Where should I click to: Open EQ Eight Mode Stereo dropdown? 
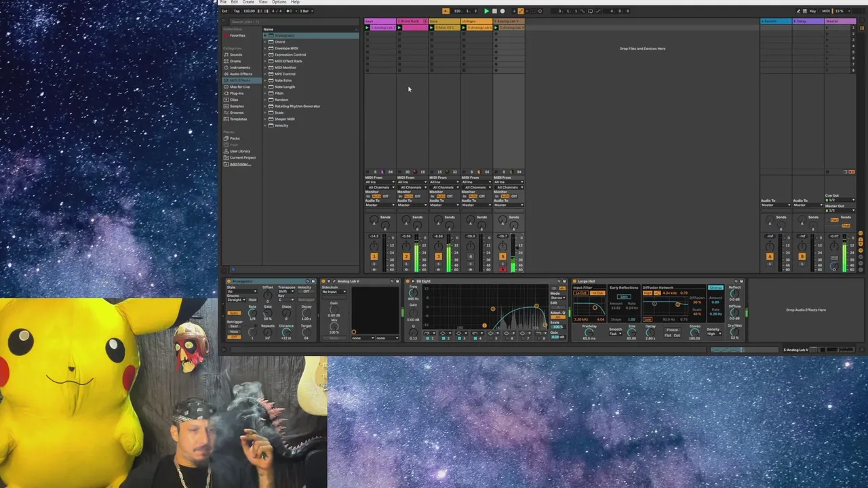coord(557,298)
